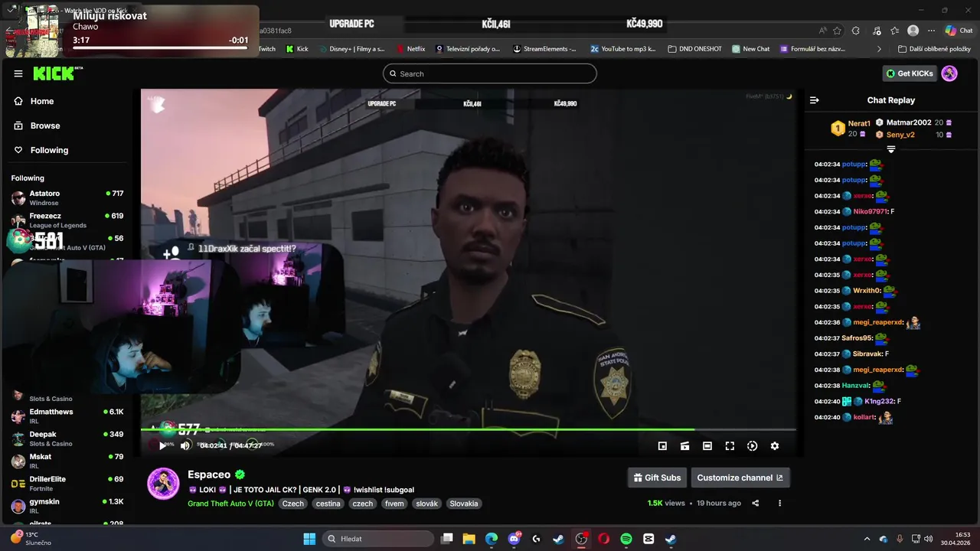
Task: Open the DND ONESHOT bookmark folder
Action: pyautogui.click(x=695, y=48)
